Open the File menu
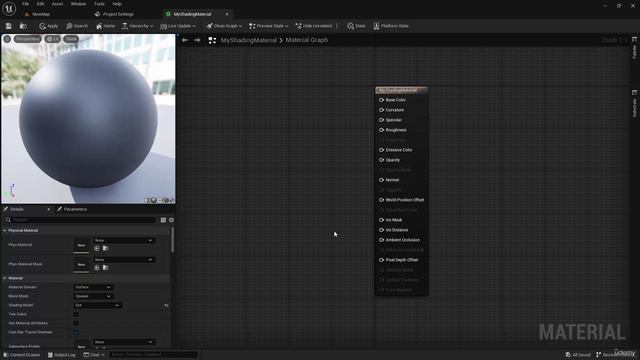This screenshot has height=360, width=640. [x=25, y=4]
